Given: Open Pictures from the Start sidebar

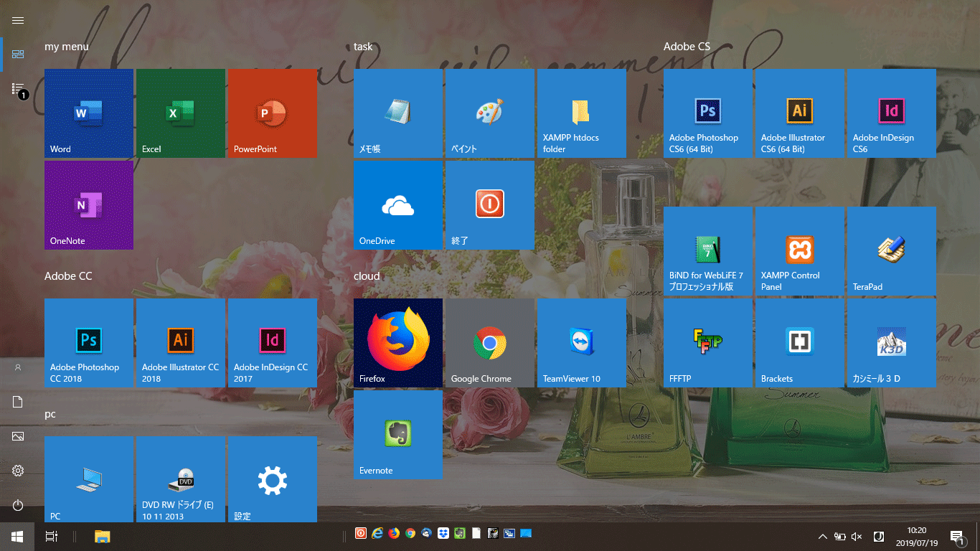Looking at the screenshot, I should pyautogui.click(x=18, y=436).
